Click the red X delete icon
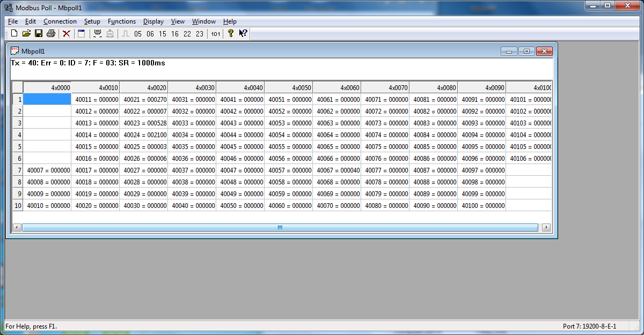Screen dimensions: 644x335 coord(67,34)
